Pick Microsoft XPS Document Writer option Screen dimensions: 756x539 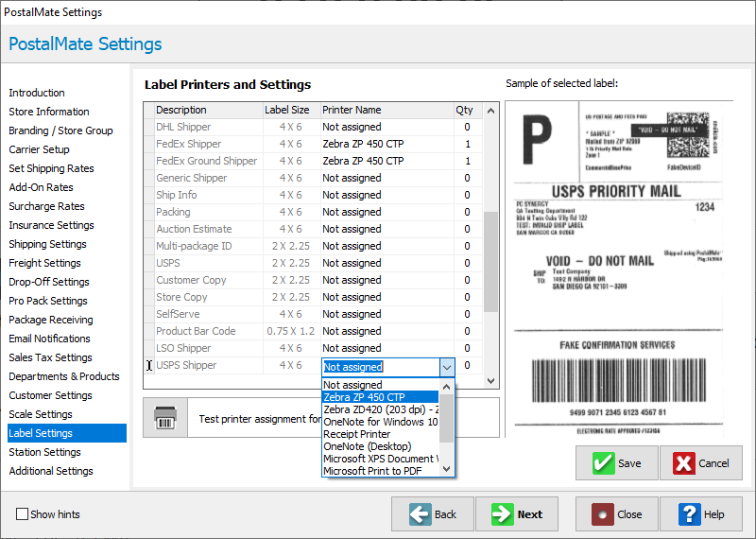click(x=380, y=459)
